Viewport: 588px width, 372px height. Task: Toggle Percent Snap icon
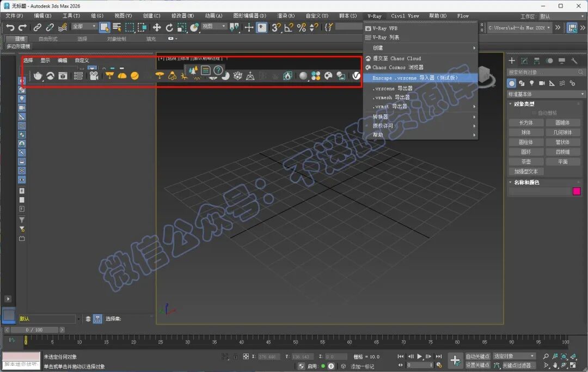point(301,27)
